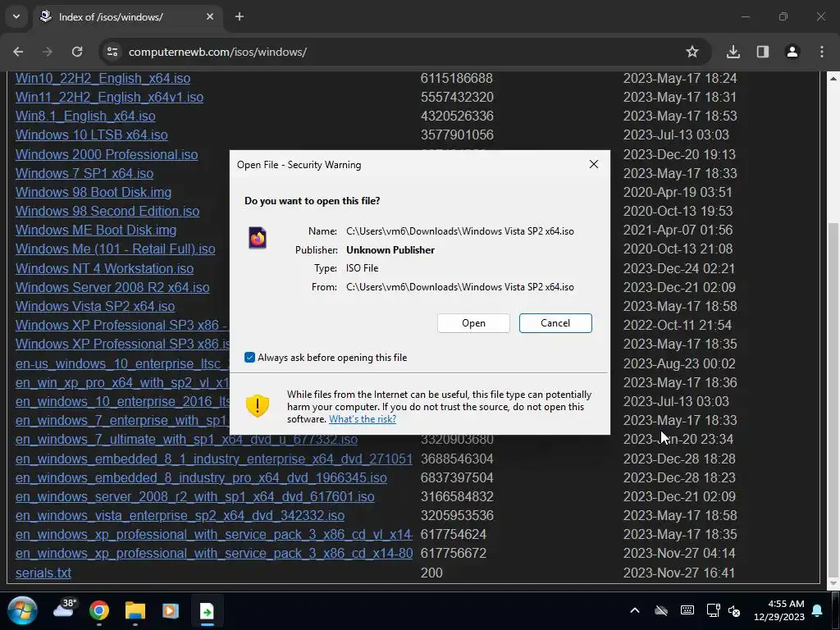Click file size 6115186688
The image size is (840, 630).
point(456,78)
